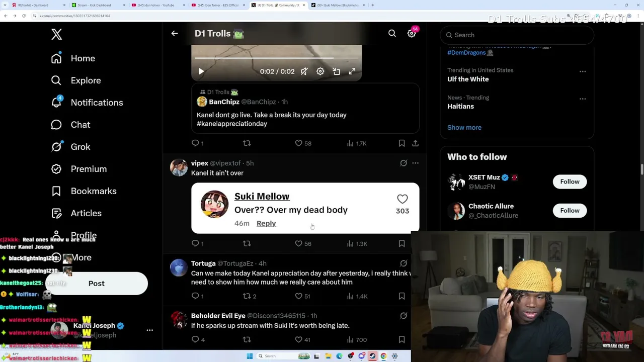Screen dimensions: 644x362
Task: Open the Windows Start menu
Action: (x=250, y=356)
